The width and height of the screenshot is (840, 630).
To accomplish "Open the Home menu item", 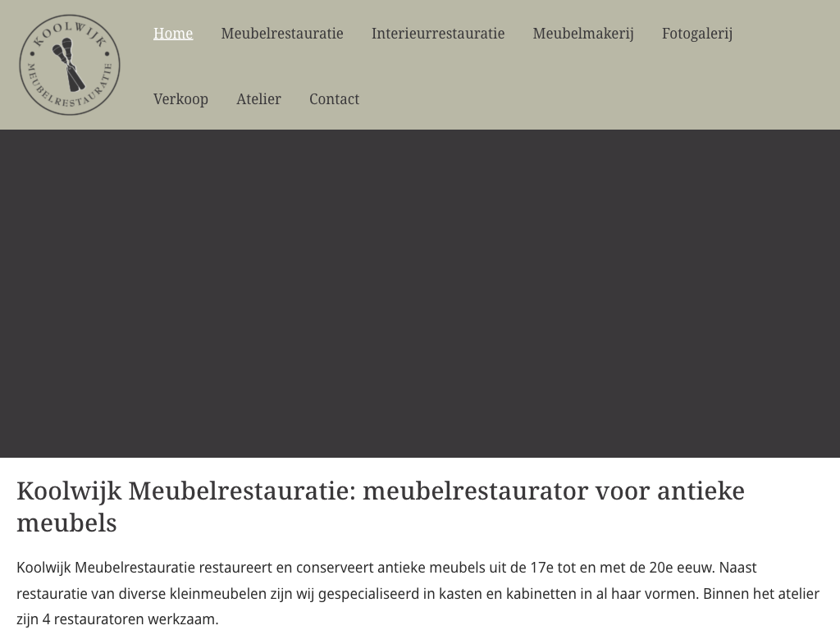I will point(173,33).
